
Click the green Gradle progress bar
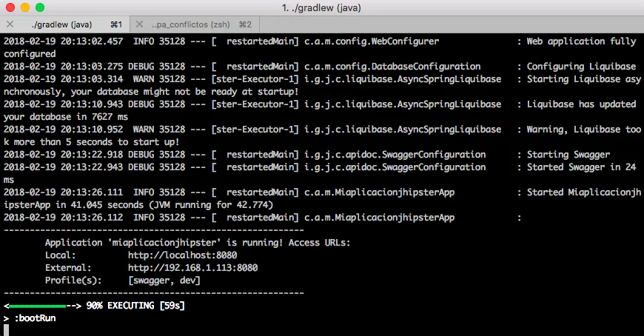point(37,306)
